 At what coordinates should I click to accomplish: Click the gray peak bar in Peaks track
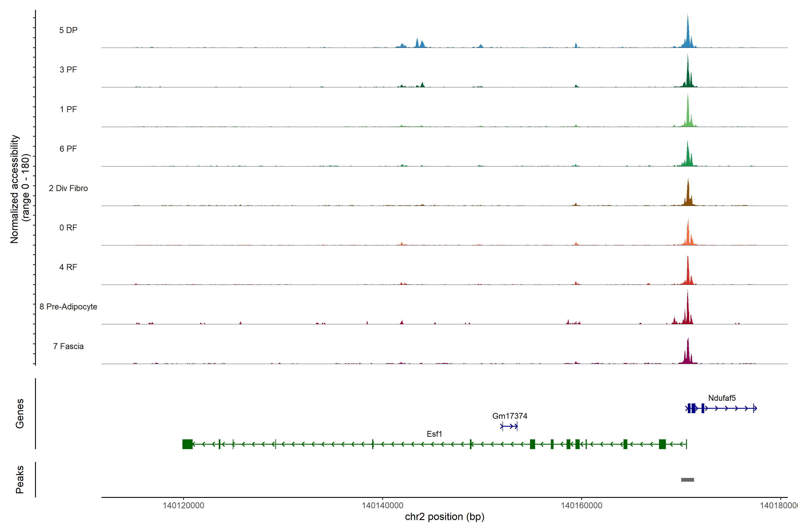point(687,480)
